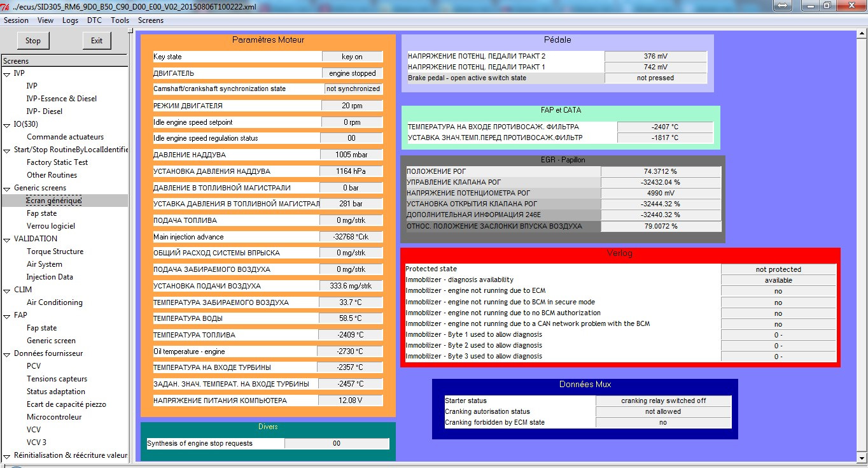Screen dimensions: 868x468
Task: Click the Protected state value 'not protected'
Action: click(x=778, y=269)
